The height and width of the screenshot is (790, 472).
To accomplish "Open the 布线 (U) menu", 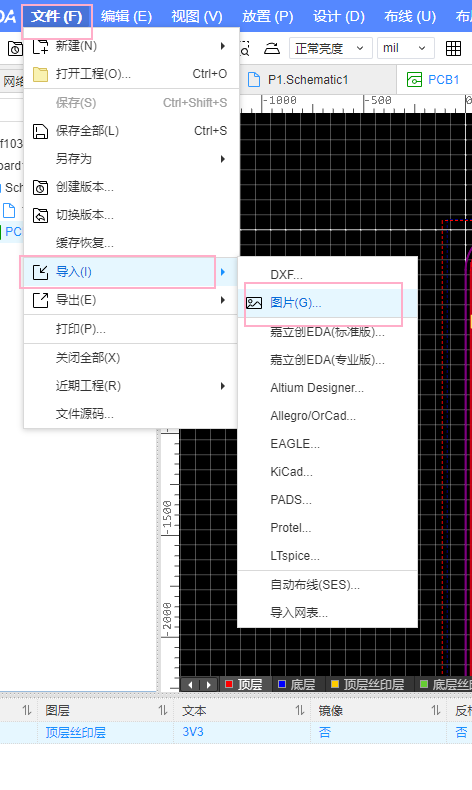I will pyautogui.click(x=410, y=17).
